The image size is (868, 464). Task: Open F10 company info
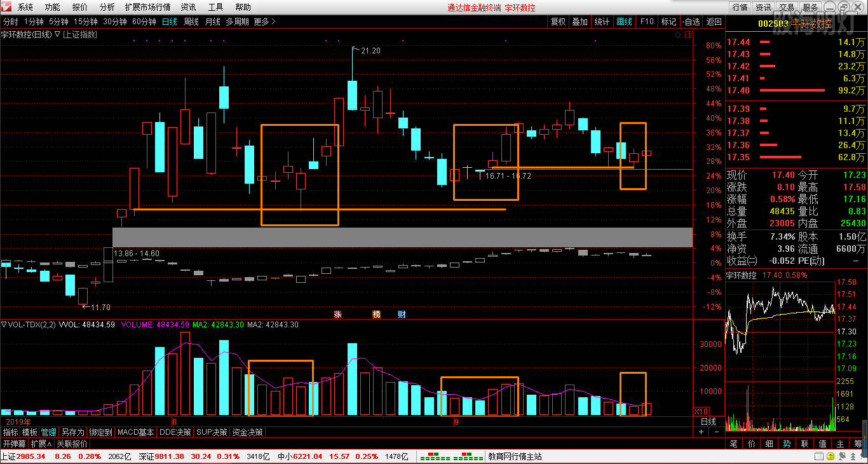click(x=647, y=22)
